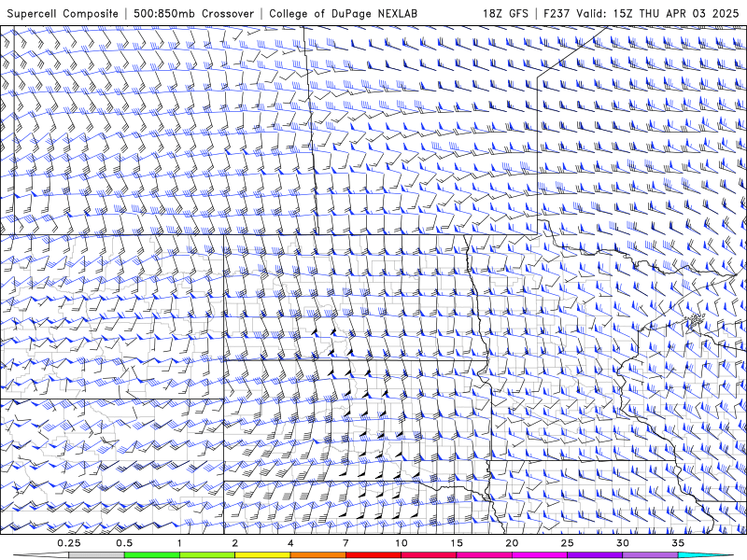Select the crimson 10–15 legend segment
The width and height of the screenshot is (747, 560).
click(429, 555)
